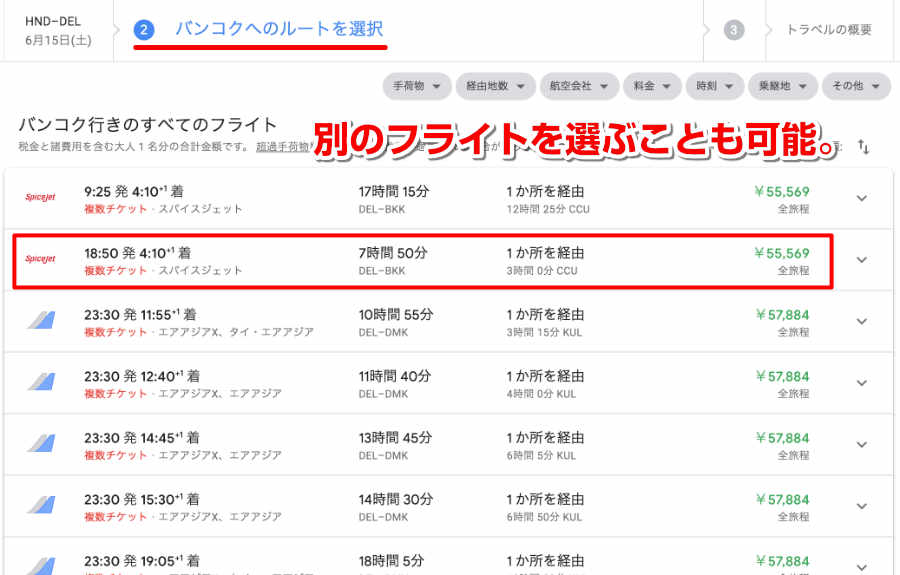Expand the 9:25 発 SpiceJet flight details
The image size is (900, 575).
coord(862,199)
